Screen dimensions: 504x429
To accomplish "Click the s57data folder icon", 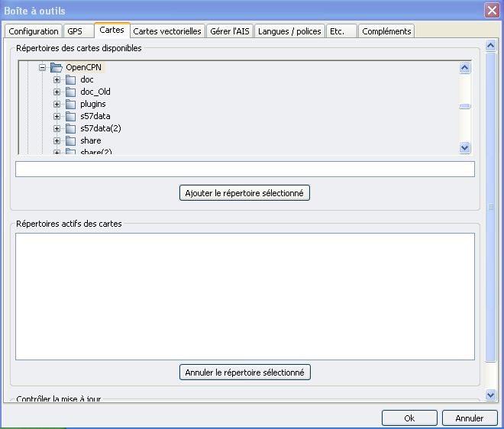I will tap(71, 116).
